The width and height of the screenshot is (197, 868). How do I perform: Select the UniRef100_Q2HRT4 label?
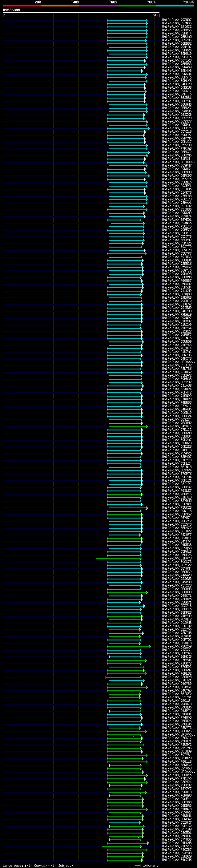(176, 33)
